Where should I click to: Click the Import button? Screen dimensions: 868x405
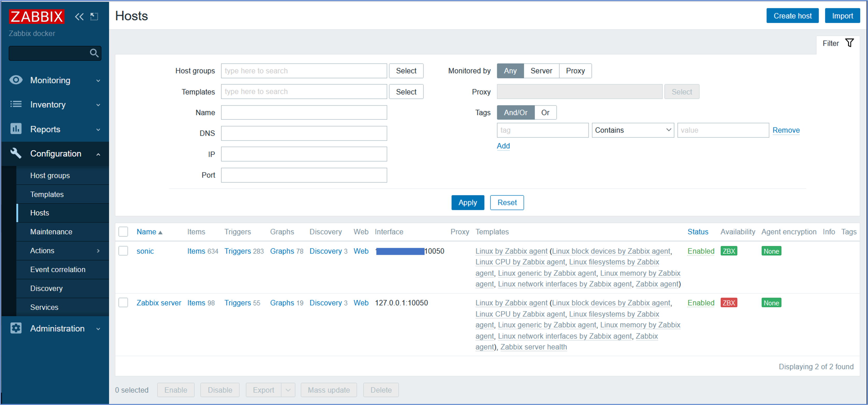[x=842, y=16]
